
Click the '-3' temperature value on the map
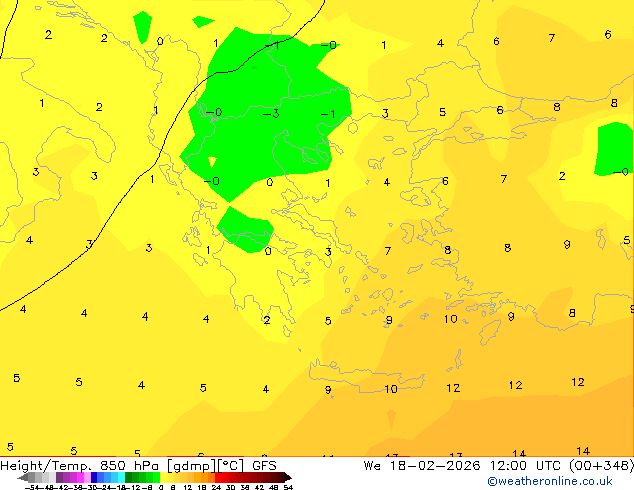click(x=271, y=114)
